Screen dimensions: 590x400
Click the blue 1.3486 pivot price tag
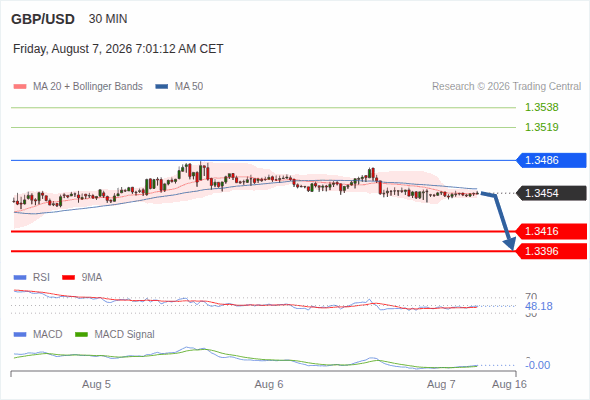[551, 160]
